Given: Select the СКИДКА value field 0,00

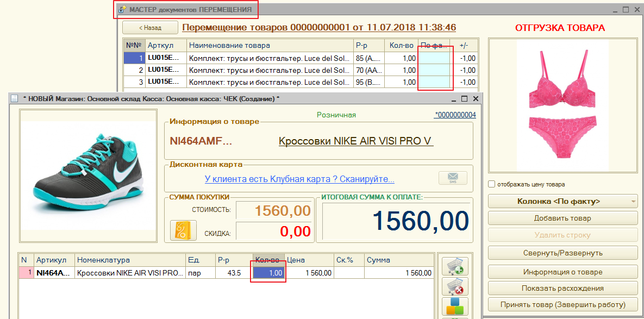Looking at the screenshot, I should [275, 231].
